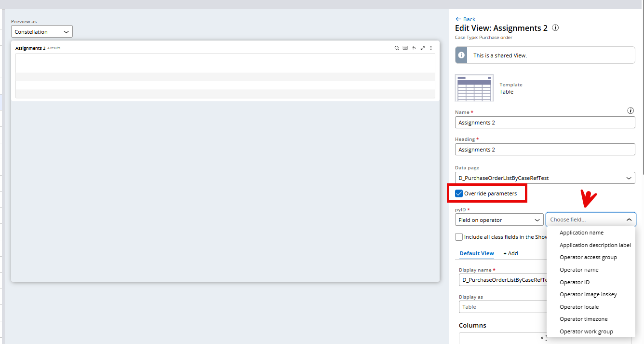The height and width of the screenshot is (344, 644).
Task: Enable Include all class fields option
Action: click(x=458, y=236)
